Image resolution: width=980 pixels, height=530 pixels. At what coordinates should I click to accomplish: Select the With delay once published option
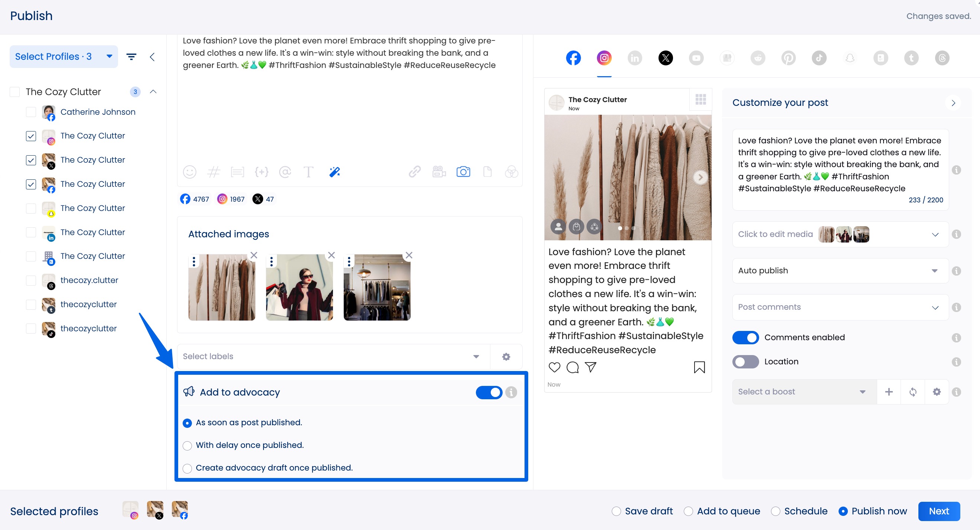pyautogui.click(x=187, y=445)
